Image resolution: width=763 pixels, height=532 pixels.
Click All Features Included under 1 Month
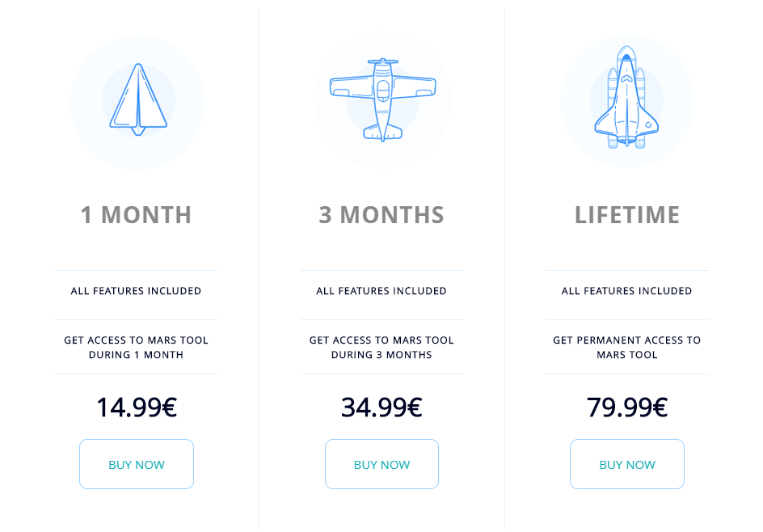click(137, 291)
